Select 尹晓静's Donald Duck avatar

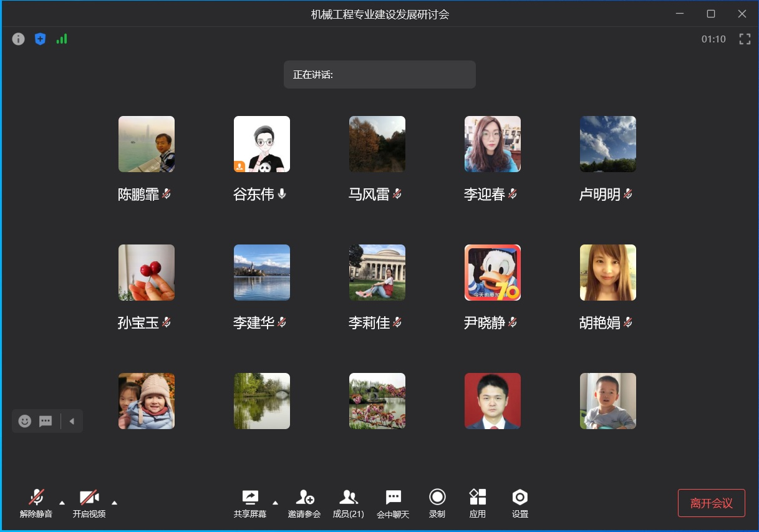pos(492,273)
